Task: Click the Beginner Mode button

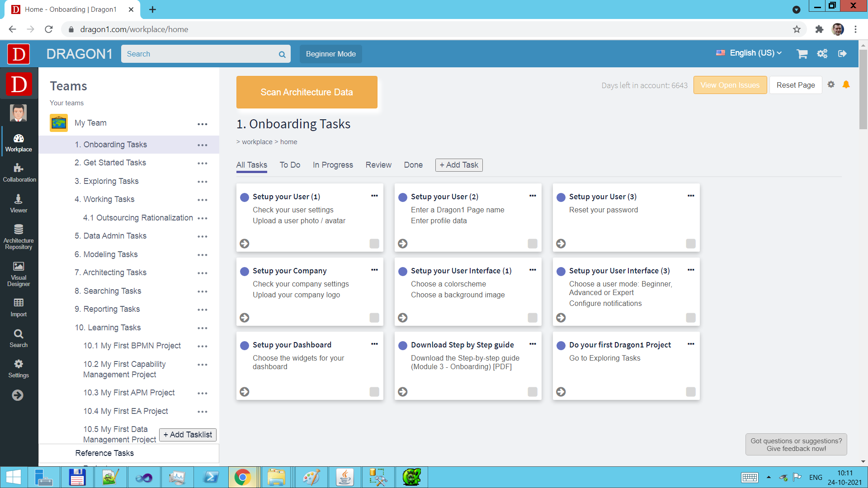Action: 331,54
